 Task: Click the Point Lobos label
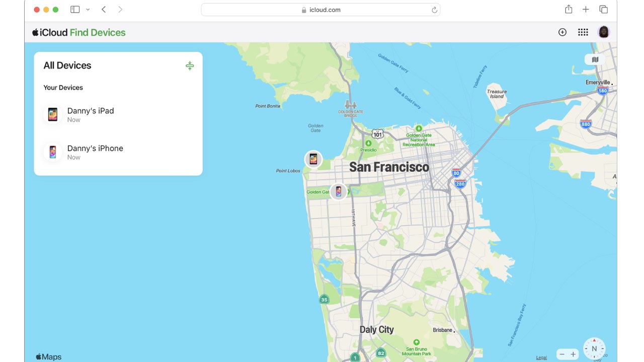tap(288, 171)
